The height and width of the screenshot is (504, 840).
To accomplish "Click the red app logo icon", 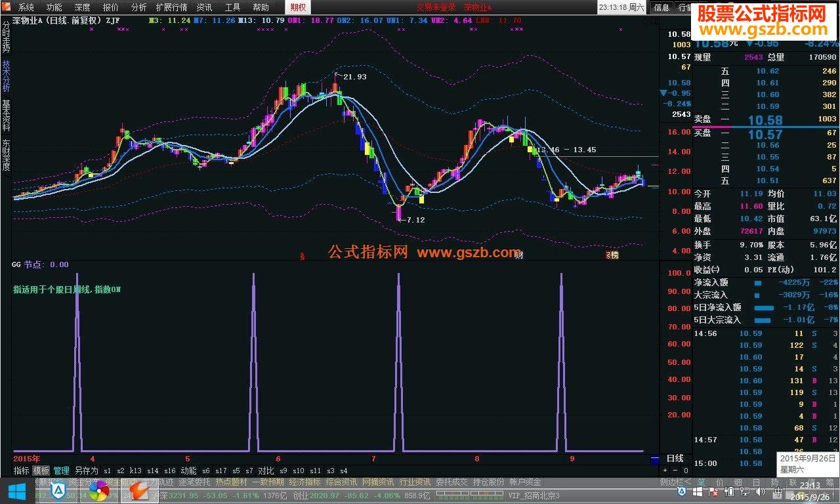I will pos(7,7).
